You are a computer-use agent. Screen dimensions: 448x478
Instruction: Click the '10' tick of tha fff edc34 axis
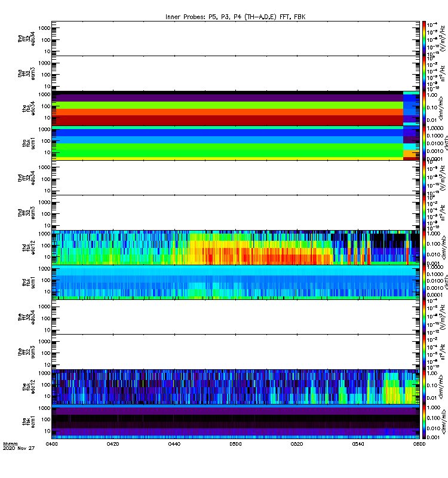[x=47, y=51]
